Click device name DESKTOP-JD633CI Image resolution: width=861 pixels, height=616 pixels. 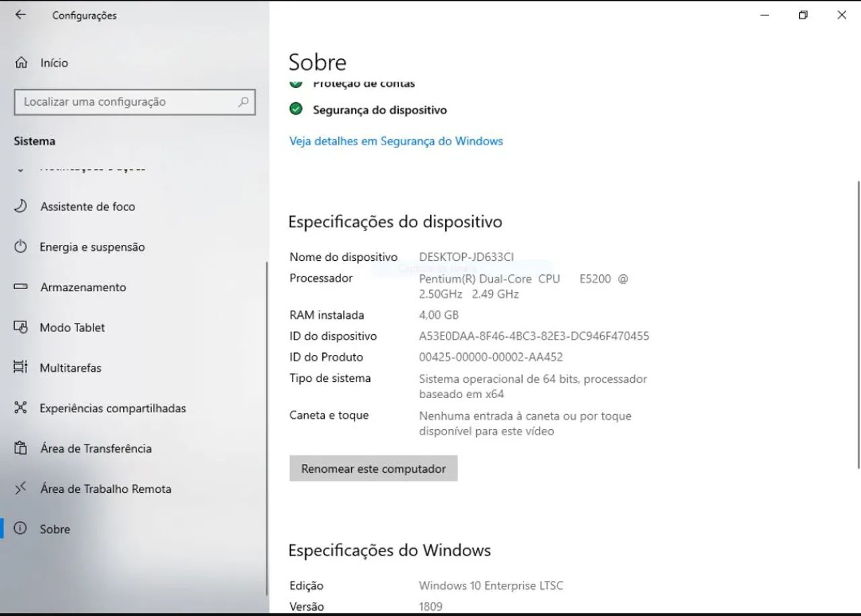pyautogui.click(x=466, y=257)
